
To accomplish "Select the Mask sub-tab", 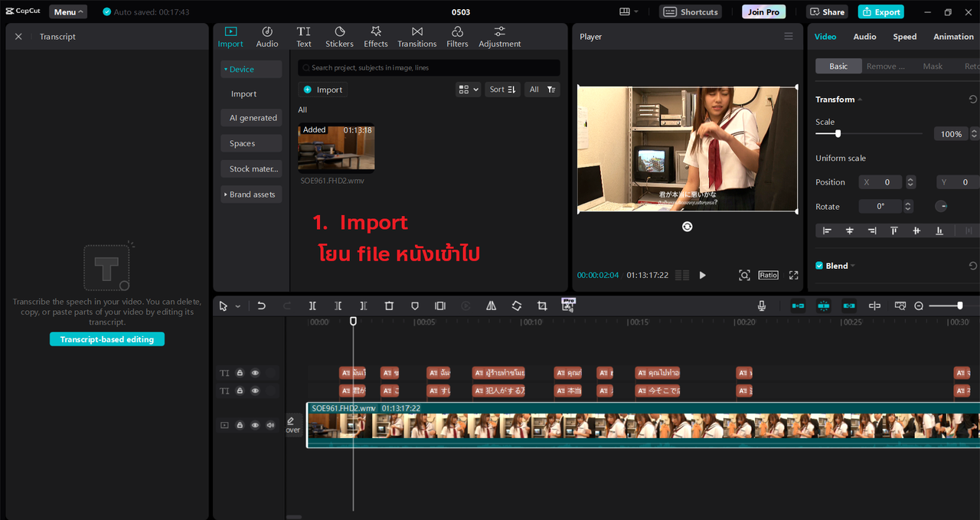I will coord(933,66).
